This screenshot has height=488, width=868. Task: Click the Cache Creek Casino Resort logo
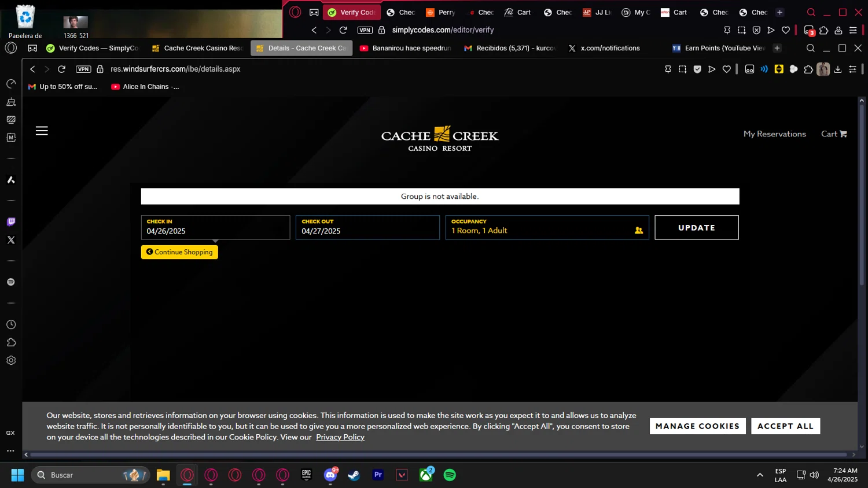[440, 139]
